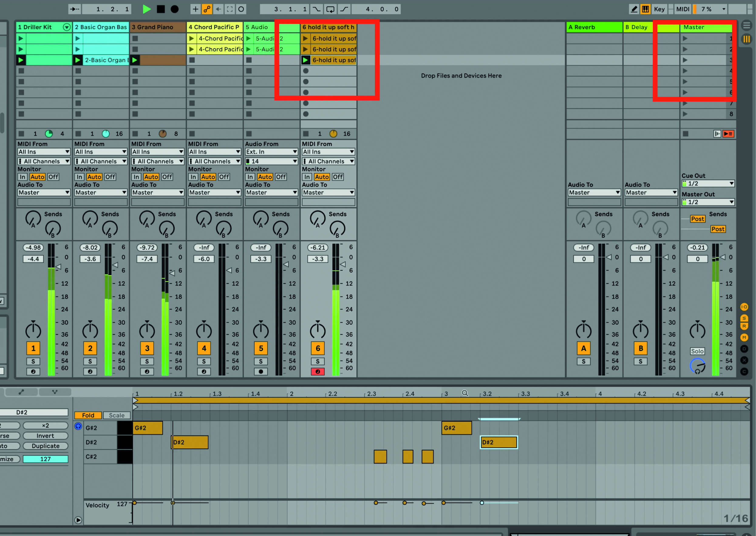Viewport: 756px width, 536px height.
Task: Arm track 6 for recording
Action: [318, 371]
